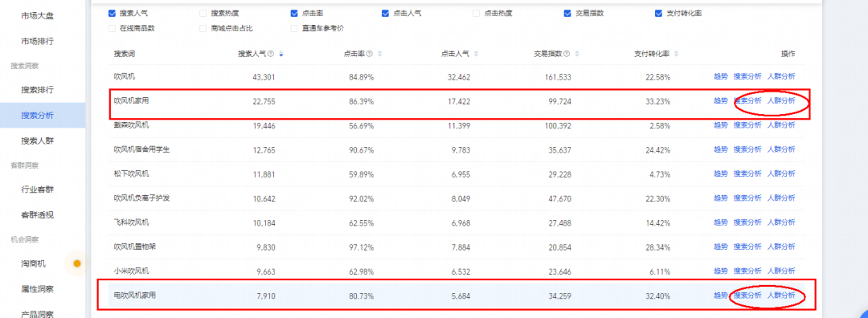
Task: Click the help icon next to 点击率 header
Action: (369, 54)
